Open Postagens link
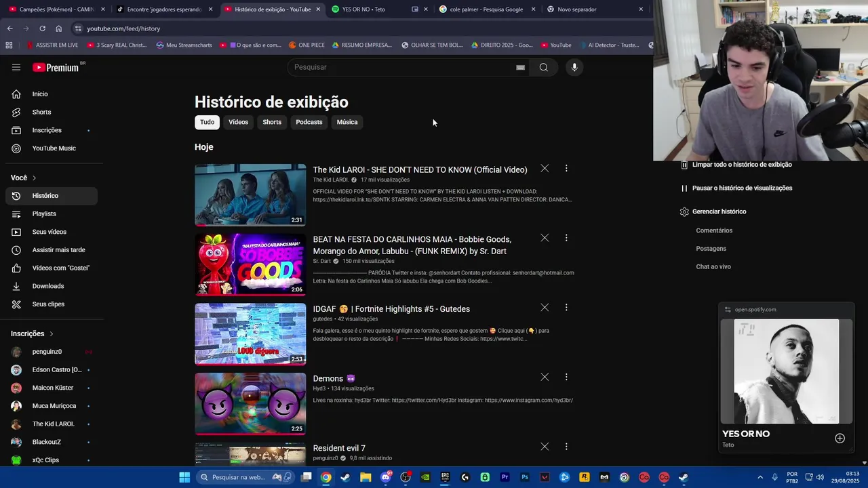Image resolution: width=868 pixels, height=488 pixels. coord(711,249)
